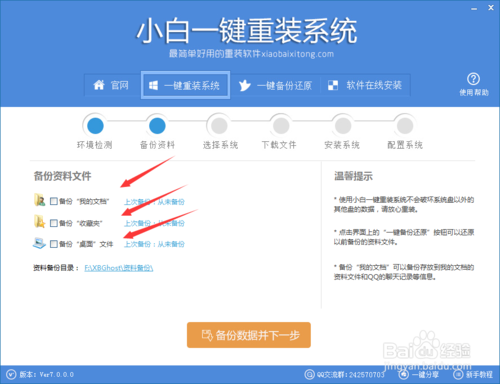Select the 一键重装系统 tab

[x=185, y=85]
